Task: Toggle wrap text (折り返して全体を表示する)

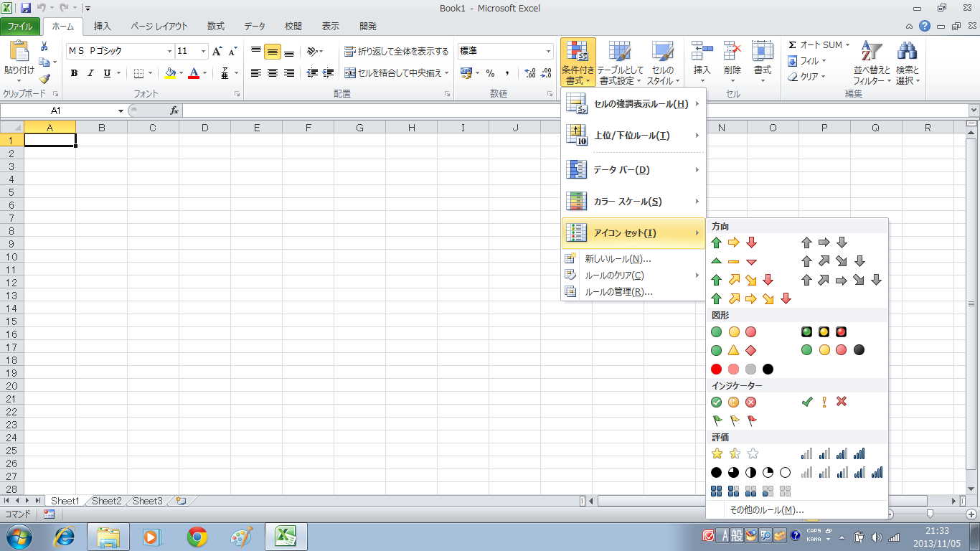Action: tap(396, 52)
